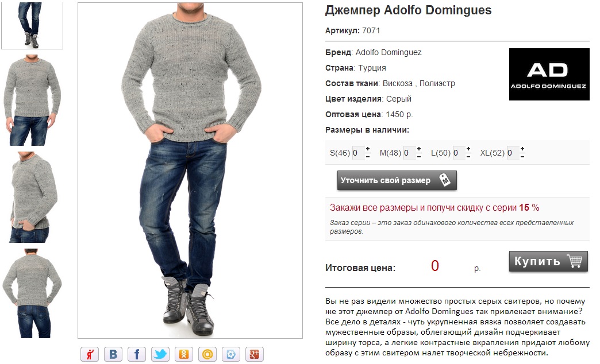Click the 'Купить' buy button
Viewport: 600px width, 364px height.
point(548,262)
